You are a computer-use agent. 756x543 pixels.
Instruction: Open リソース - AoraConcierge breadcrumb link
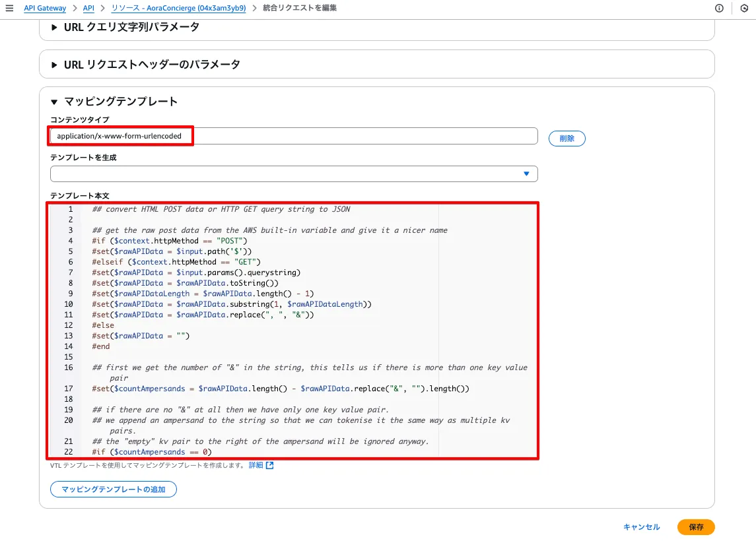click(178, 8)
